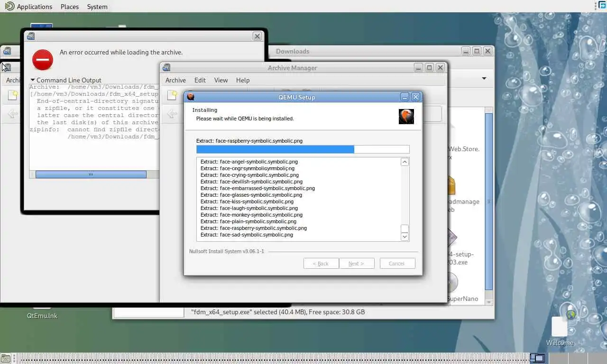Click the Downloads window vertical scrollbar
The width and height of the screenshot is (607, 364).
[x=489, y=201]
